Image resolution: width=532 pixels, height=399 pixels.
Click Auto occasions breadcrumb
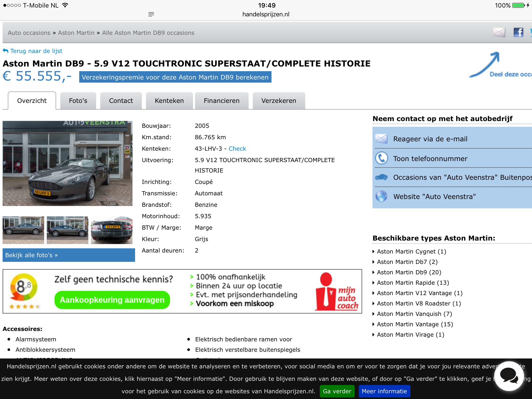tap(29, 33)
